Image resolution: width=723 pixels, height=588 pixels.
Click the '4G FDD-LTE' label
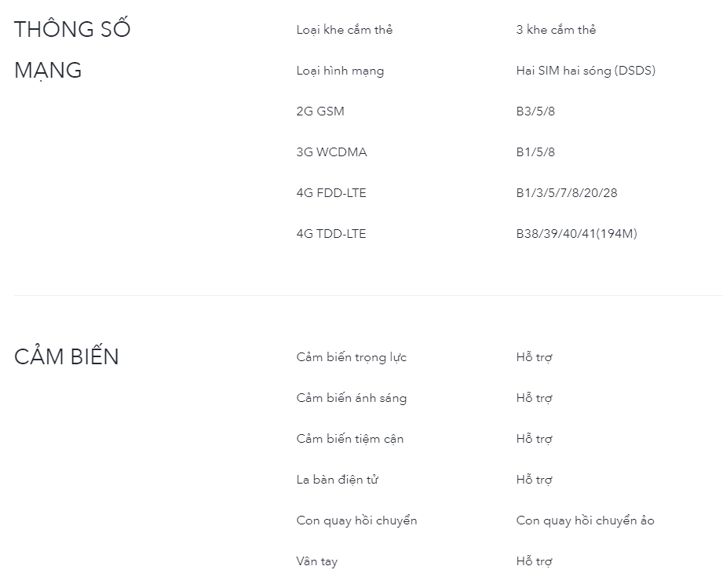(331, 193)
